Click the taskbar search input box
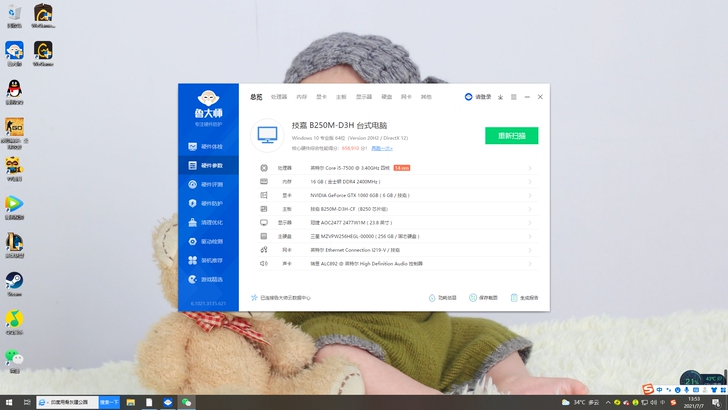 click(68, 402)
